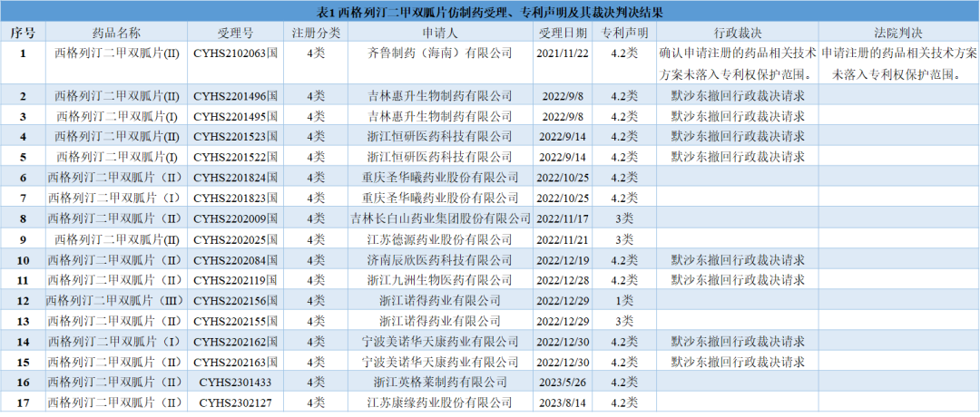Select date cell 2022/12/19
Image resolution: width=980 pixels, height=417 pixels.
(563, 259)
